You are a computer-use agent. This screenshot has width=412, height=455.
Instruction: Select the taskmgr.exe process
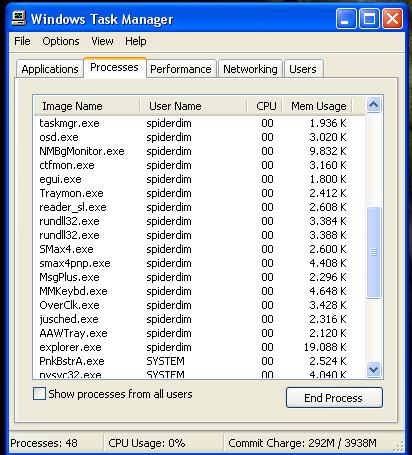[199, 123]
